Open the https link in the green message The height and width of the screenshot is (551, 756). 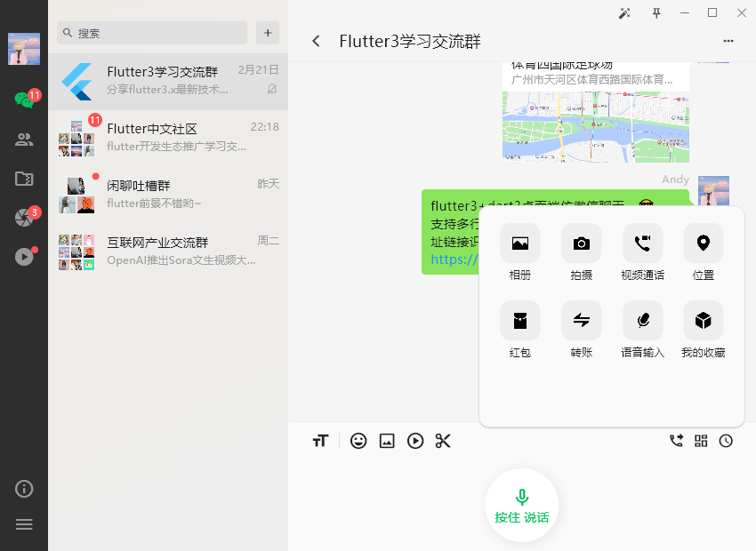[x=454, y=260]
